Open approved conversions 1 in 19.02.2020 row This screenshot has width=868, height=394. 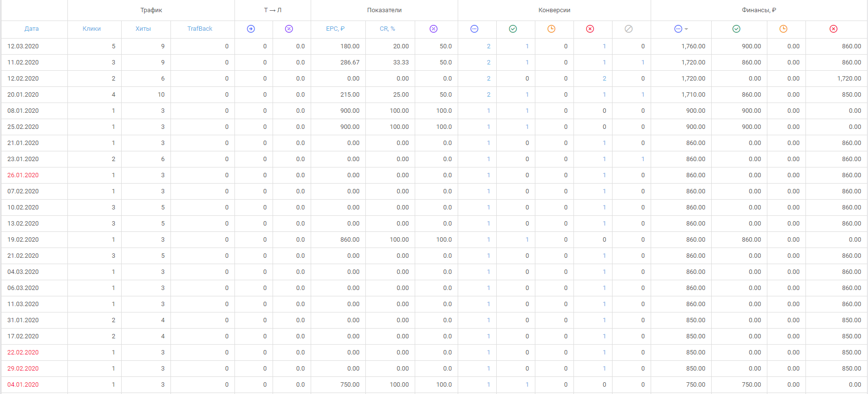coord(527,240)
